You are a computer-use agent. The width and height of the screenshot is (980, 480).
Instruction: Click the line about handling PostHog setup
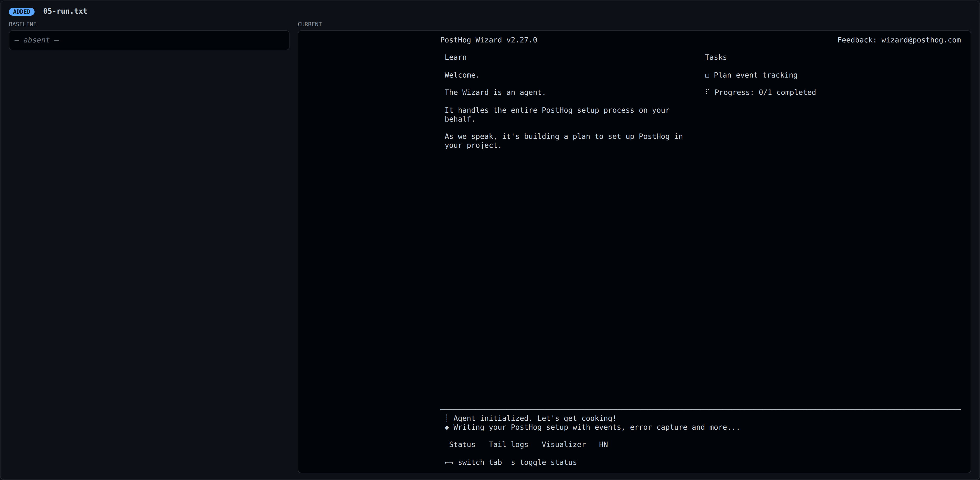tap(557, 115)
